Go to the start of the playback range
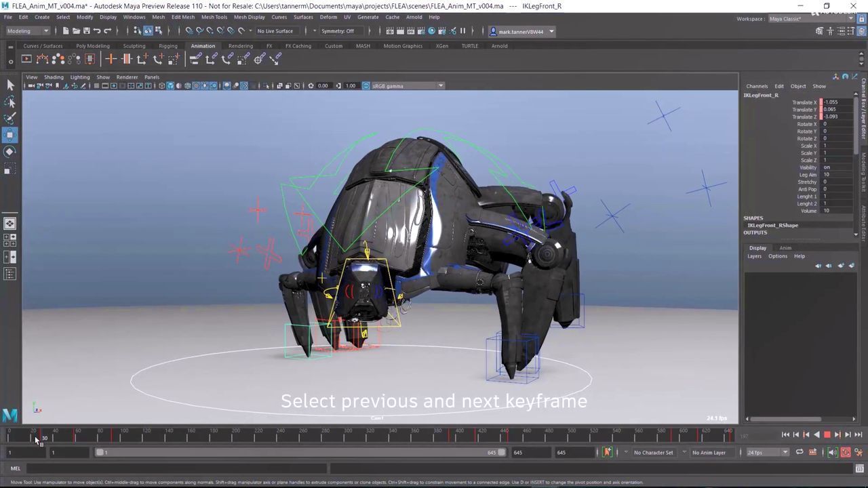Viewport: 868px width, 488px height. 785,435
